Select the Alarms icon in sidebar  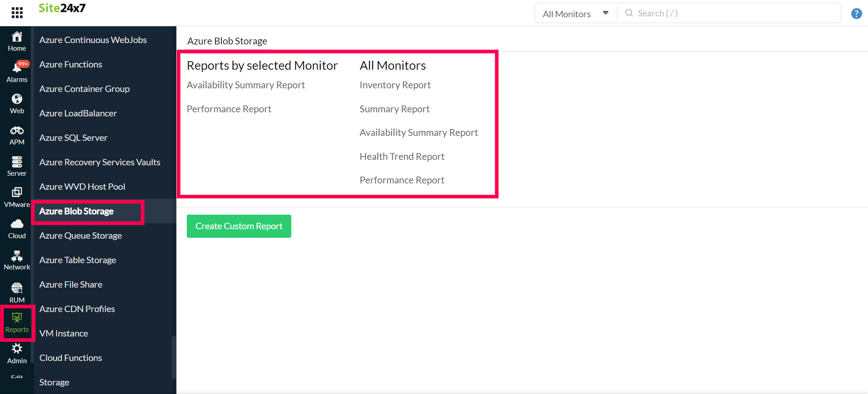point(17,71)
